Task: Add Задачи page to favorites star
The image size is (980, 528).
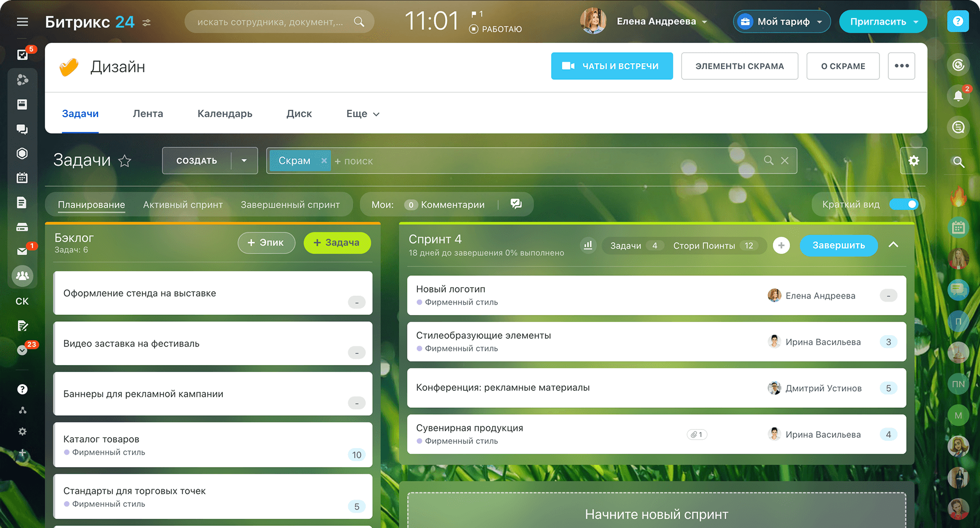Action: [125, 161]
